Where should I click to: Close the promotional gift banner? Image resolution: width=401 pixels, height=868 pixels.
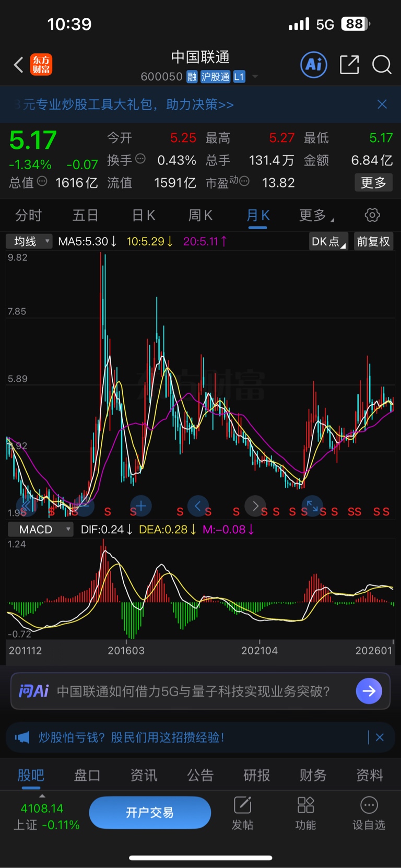tap(382, 104)
